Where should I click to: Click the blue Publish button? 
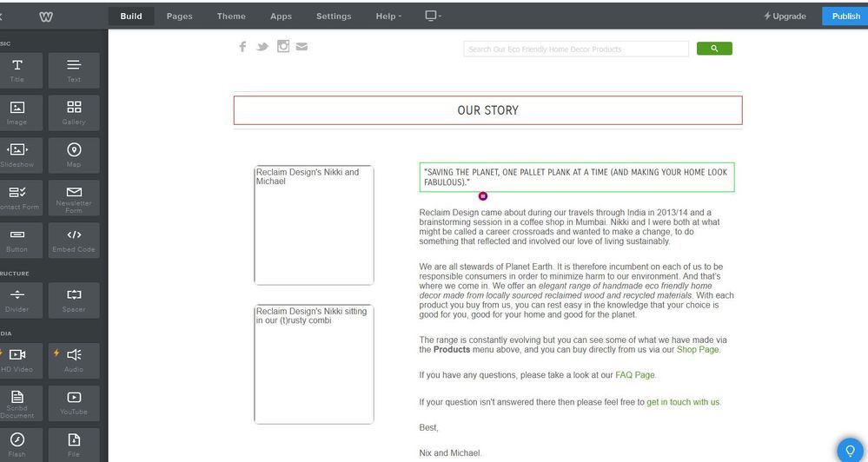click(x=845, y=16)
